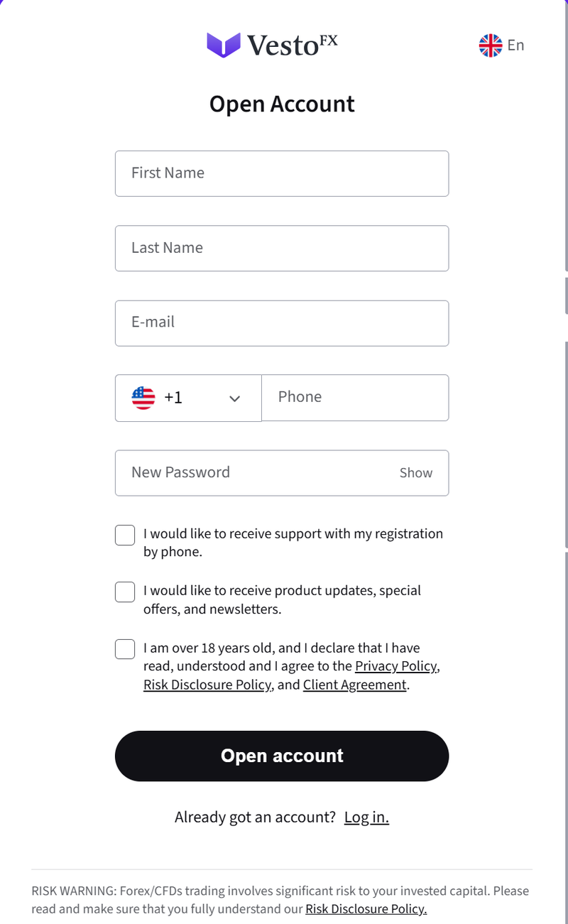Focus the First Name field
Viewport: 568px width, 924px height.
pos(282,173)
